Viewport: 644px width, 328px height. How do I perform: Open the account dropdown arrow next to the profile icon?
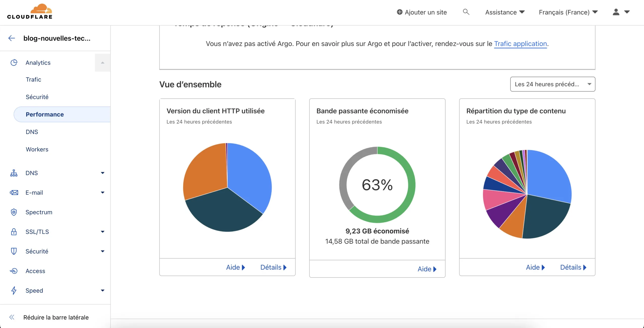tap(627, 12)
